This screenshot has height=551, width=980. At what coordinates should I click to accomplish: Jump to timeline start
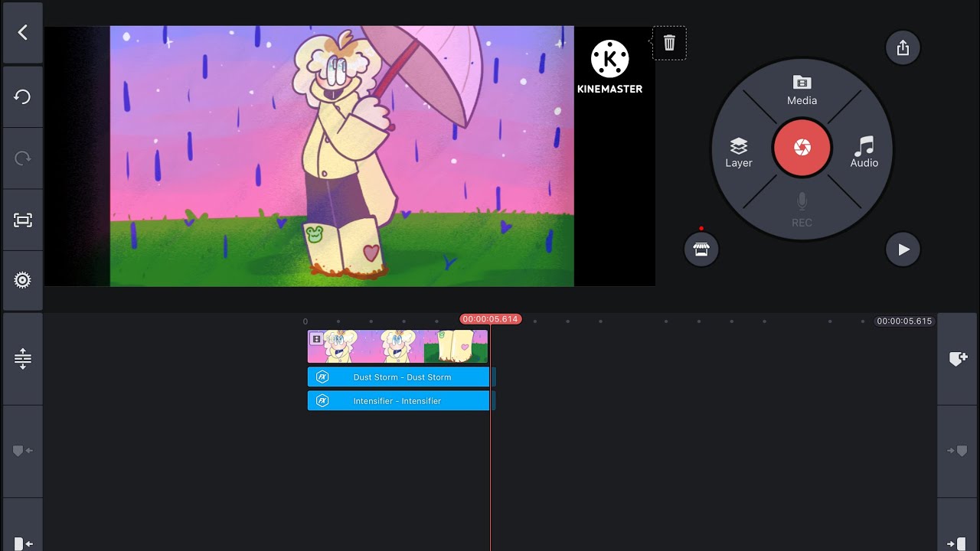point(22,543)
